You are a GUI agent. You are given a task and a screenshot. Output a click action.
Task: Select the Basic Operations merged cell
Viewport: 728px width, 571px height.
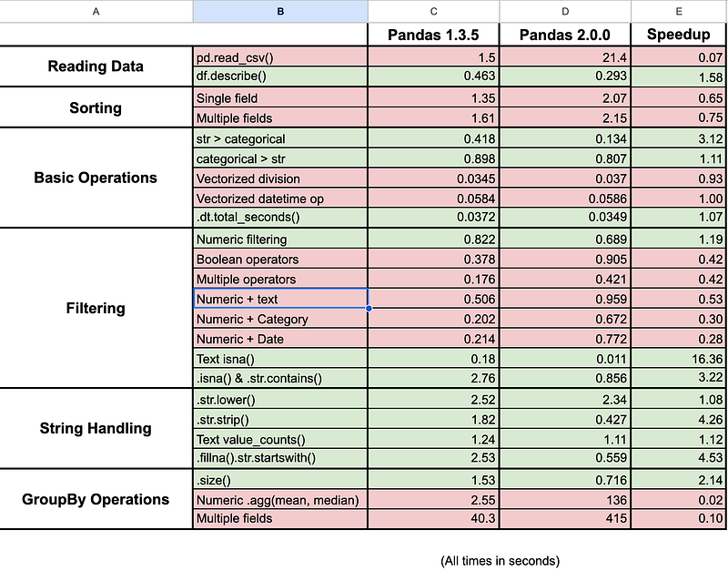click(96, 178)
